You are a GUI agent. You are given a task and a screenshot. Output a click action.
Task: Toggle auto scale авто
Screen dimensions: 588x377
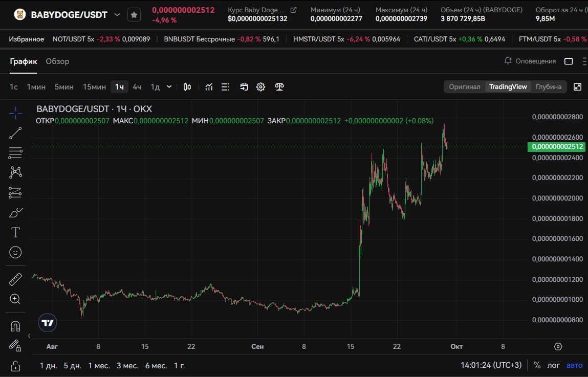pos(575,365)
